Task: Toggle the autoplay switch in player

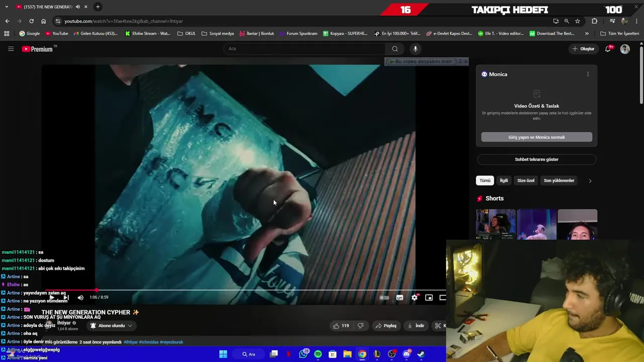Action: [384, 297]
